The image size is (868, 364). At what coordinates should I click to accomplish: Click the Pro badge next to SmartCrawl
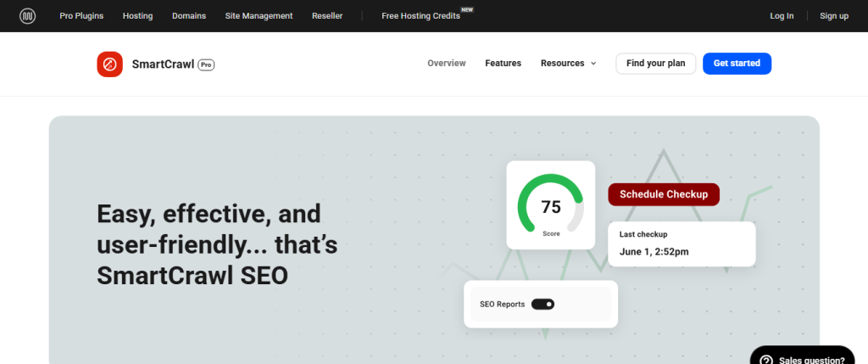[206, 64]
